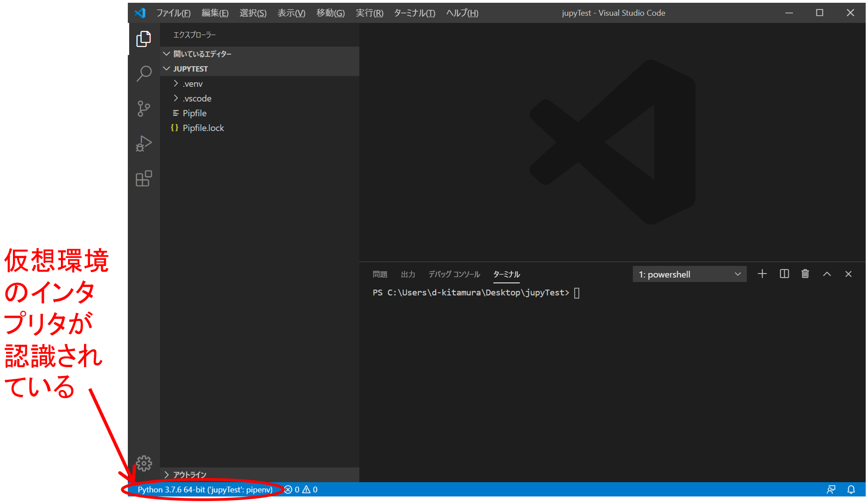Close the terminal panel
Screen dimensions: 868x502
[x=848, y=274]
